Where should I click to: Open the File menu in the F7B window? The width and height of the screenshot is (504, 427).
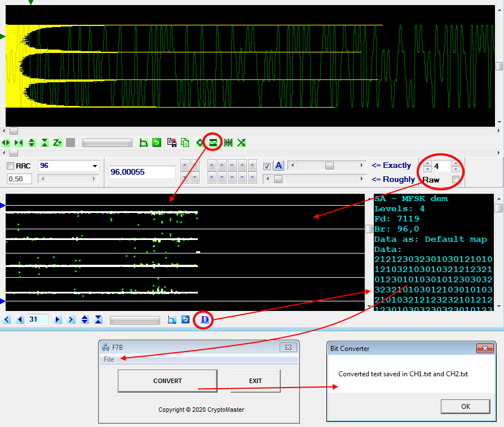coord(108,359)
